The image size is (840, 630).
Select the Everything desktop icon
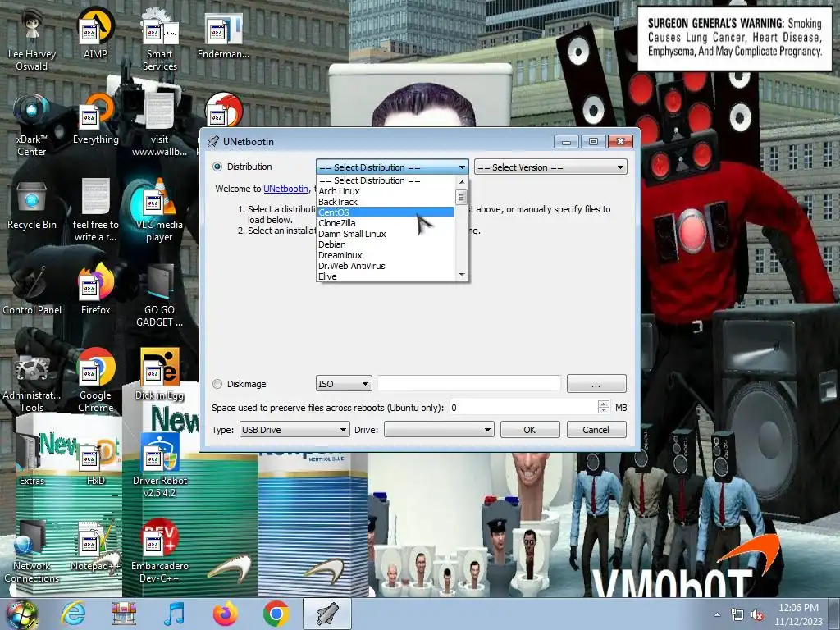[95, 120]
